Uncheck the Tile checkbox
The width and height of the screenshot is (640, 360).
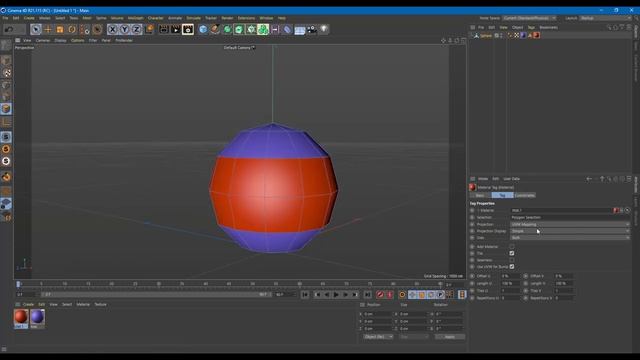tap(512, 253)
